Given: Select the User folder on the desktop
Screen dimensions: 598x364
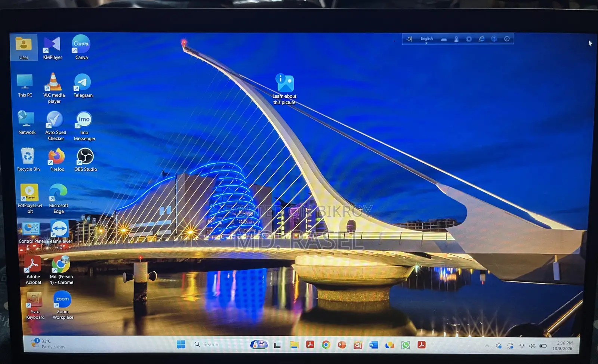Looking at the screenshot, I should (24, 48).
